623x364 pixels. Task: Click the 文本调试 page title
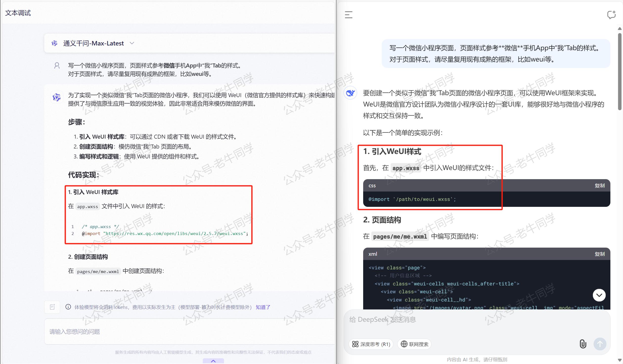point(18,13)
